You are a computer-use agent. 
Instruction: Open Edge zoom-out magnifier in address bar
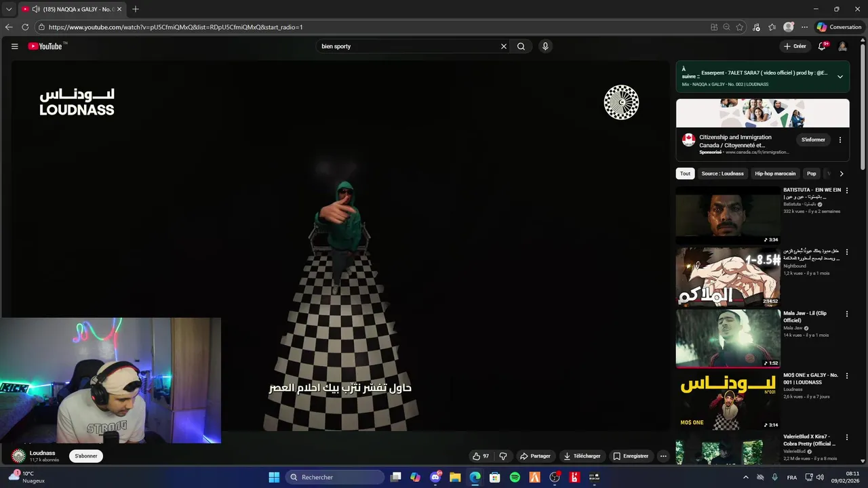[727, 27]
